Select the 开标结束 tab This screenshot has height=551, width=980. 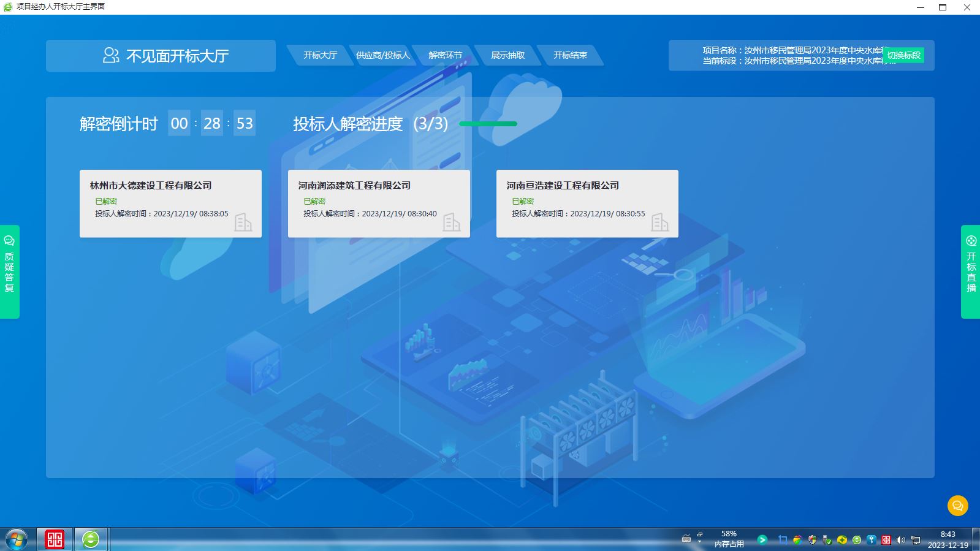570,55
